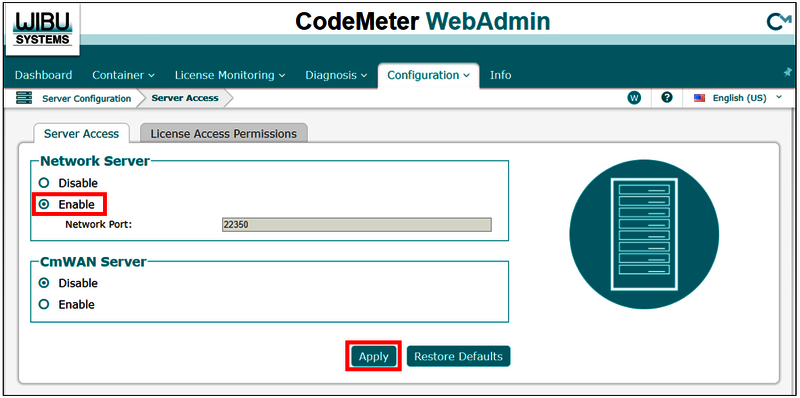Image resolution: width=800 pixels, height=398 pixels.
Task: Click the US flag icon
Action: point(699,98)
